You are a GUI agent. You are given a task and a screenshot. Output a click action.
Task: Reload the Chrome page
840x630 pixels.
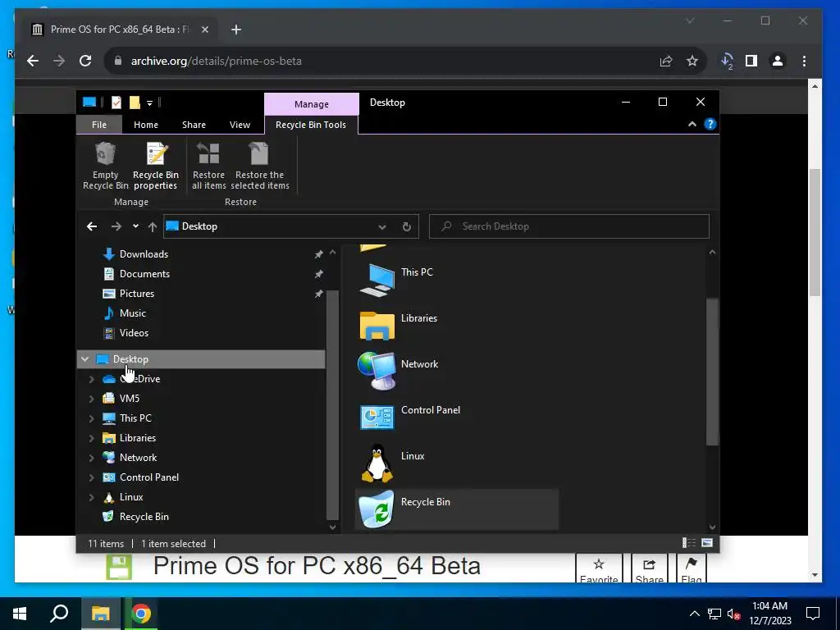(85, 61)
